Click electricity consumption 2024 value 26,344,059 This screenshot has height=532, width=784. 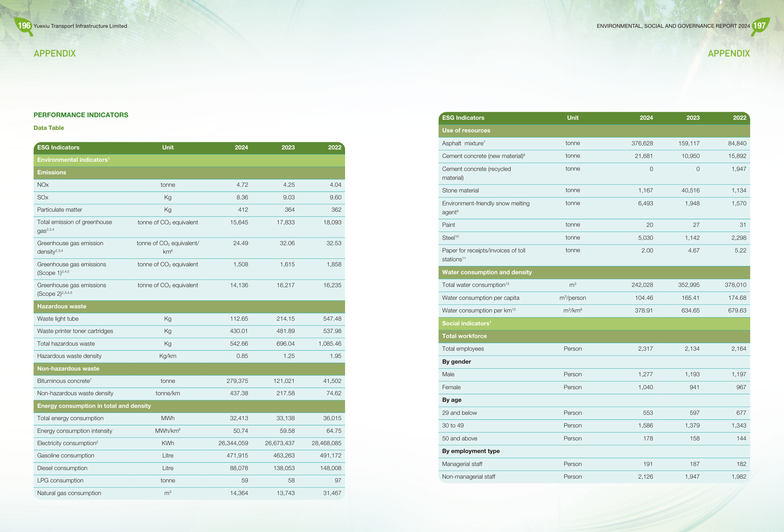coord(233,443)
